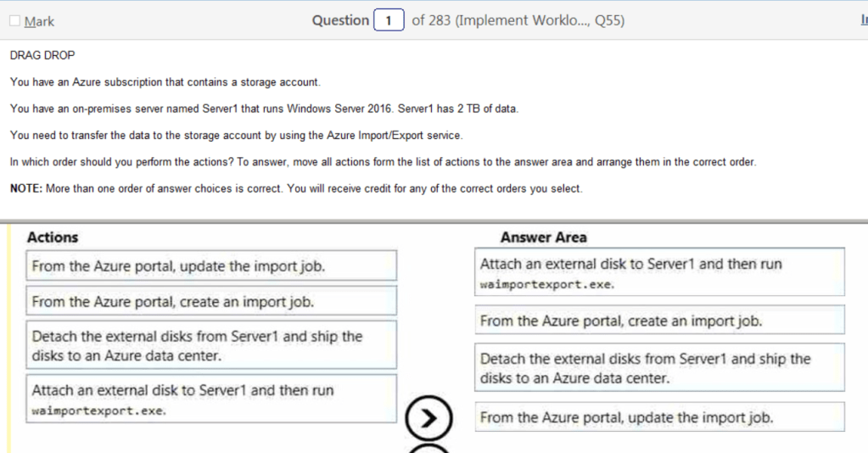Select 'Detach the external disks' in Answer Area
868x453 pixels.
point(659,368)
